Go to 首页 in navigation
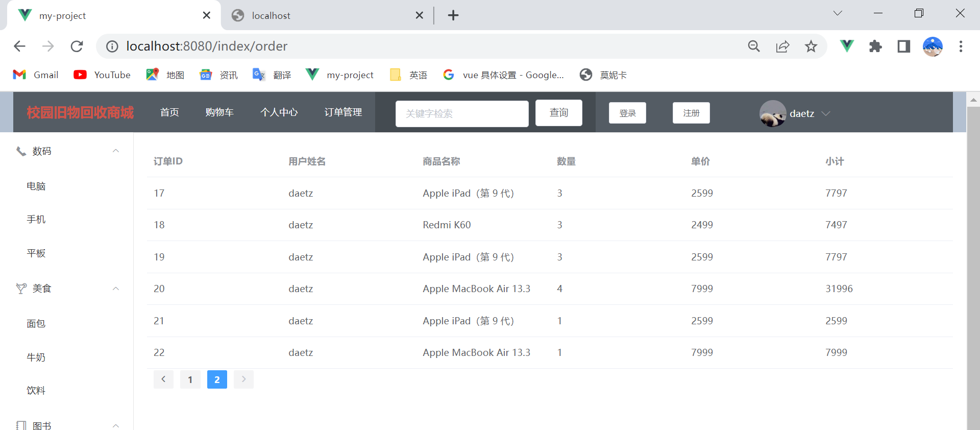The image size is (980, 430). [x=169, y=112]
